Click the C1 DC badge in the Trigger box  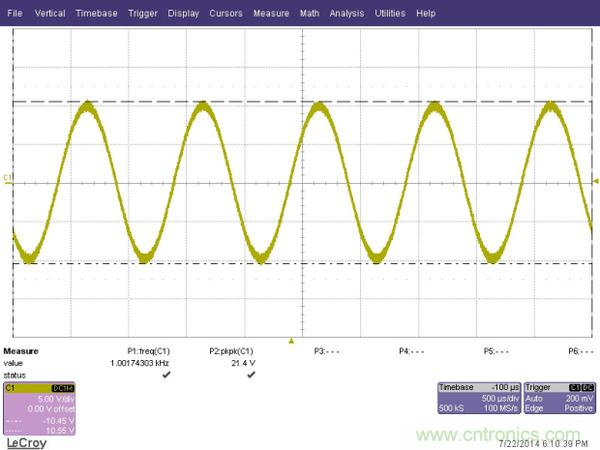578,386
